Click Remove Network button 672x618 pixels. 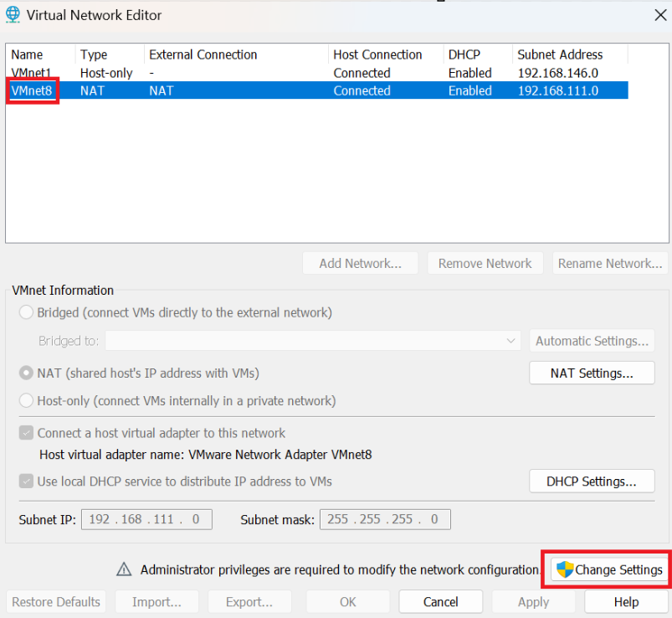coord(485,263)
